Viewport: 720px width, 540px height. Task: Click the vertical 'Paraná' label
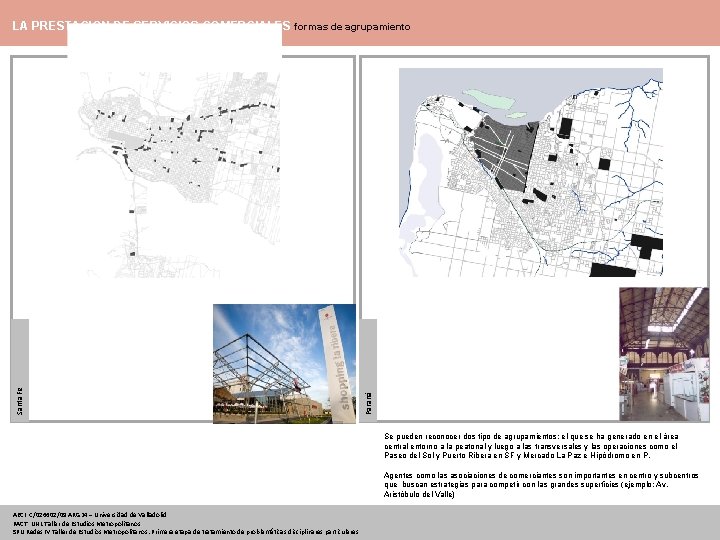coord(368,403)
